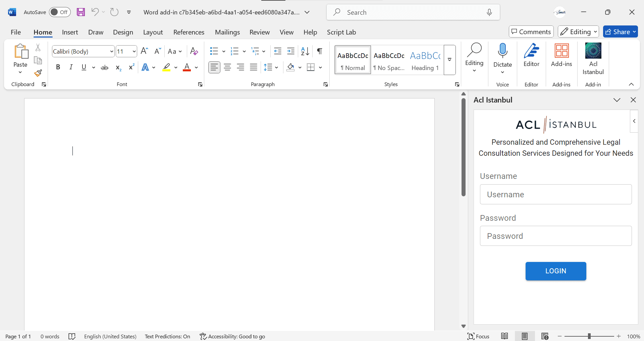644x341 pixels.
Task: Decrease paragraph indent
Action: click(278, 51)
